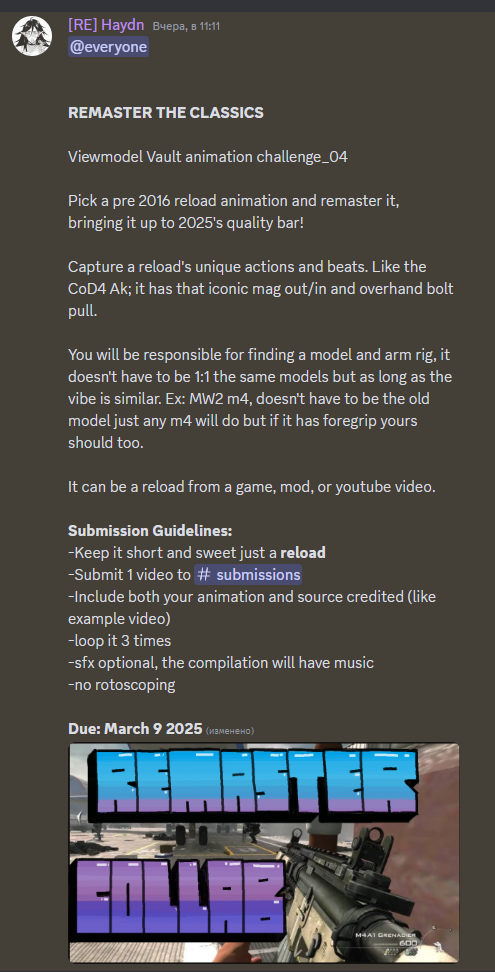The width and height of the screenshot is (495, 972).
Task: Open Haydn's profile avatar picture
Action: [x=32, y=36]
